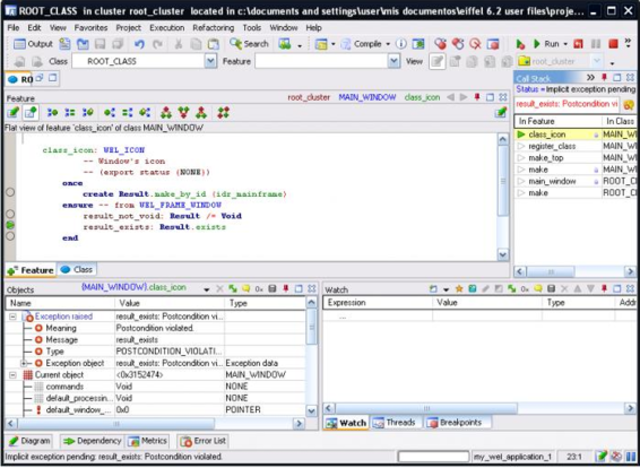Open the Project menu
The height and width of the screenshot is (468, 640).
point(129,28)
